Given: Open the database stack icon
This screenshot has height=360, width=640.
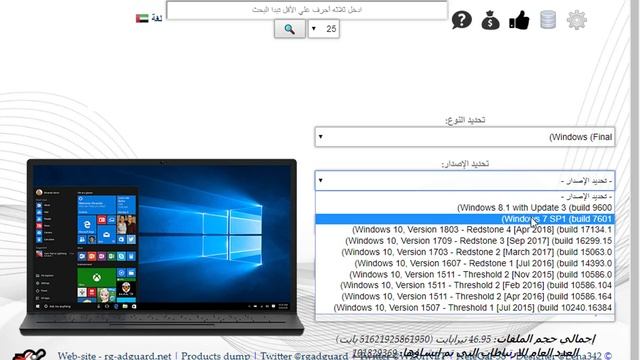Looking at the screenshot, I should (x=548, y=20).
